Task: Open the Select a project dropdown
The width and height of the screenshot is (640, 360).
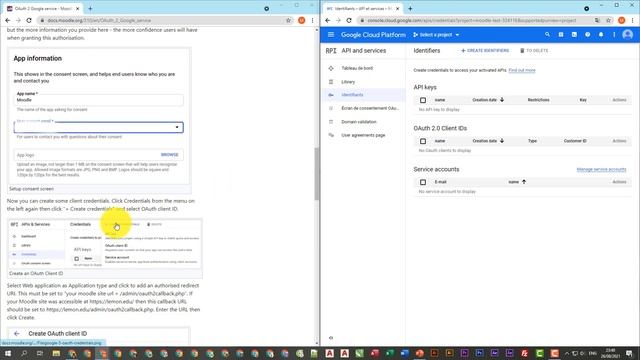Action: tap(436, 35)
